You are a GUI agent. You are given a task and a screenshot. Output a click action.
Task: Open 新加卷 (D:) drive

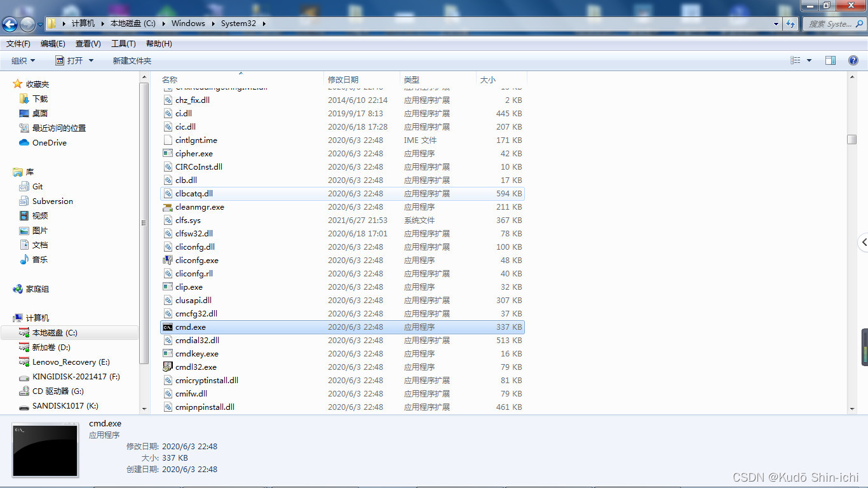[51, 347]
